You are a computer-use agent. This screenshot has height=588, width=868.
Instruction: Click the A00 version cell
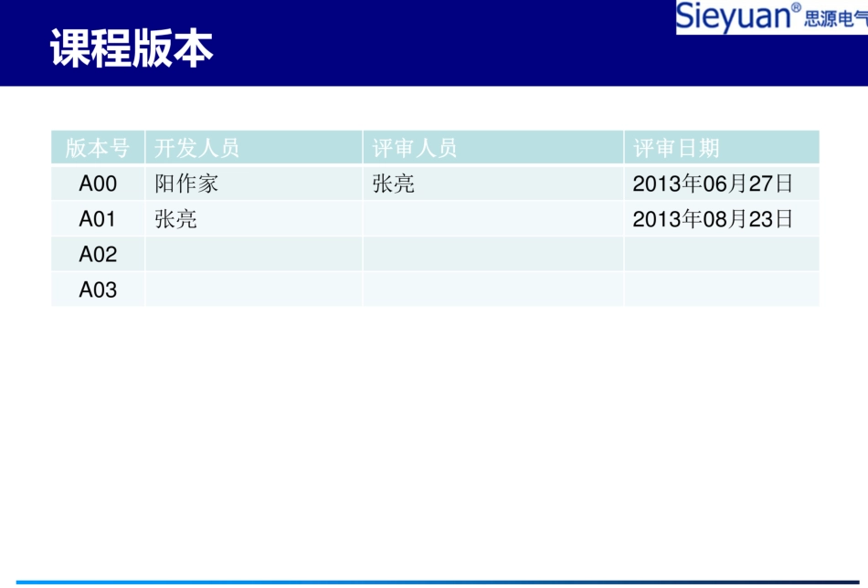click(x=98, y=184)
